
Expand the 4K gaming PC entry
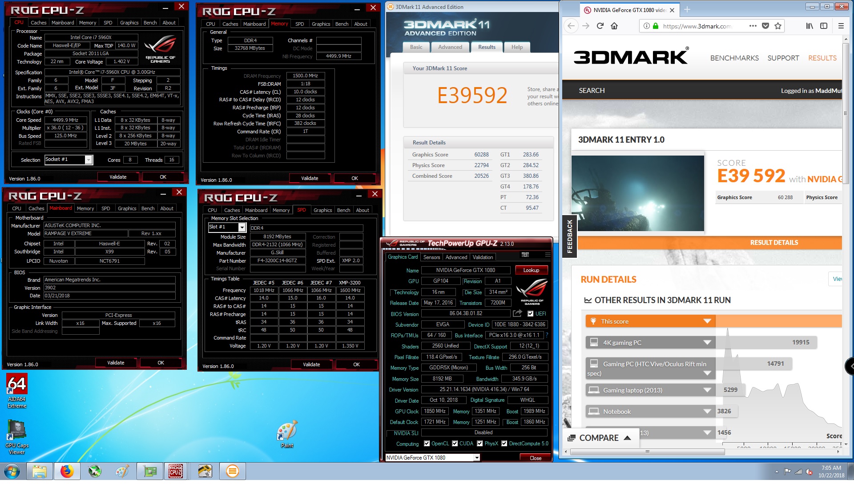click(x=707, y=343)
